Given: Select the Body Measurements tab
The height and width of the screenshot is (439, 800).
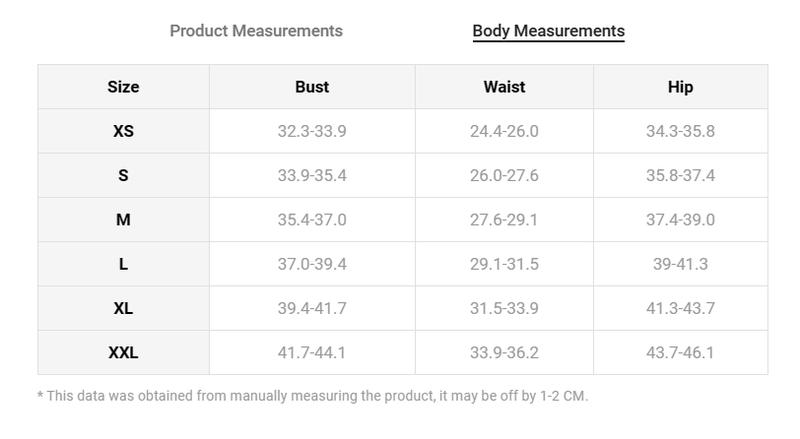Looking at the screenshot, I should (x=548, y=31).
